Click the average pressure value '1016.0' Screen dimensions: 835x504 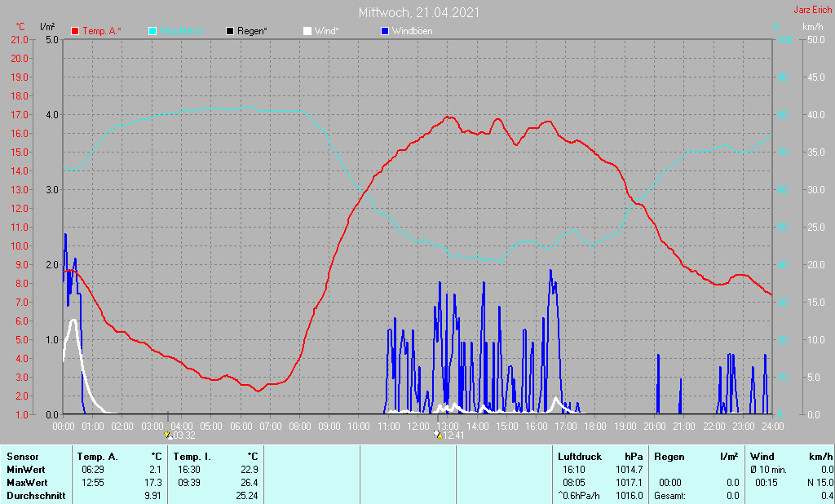click(x=630, y=496)
